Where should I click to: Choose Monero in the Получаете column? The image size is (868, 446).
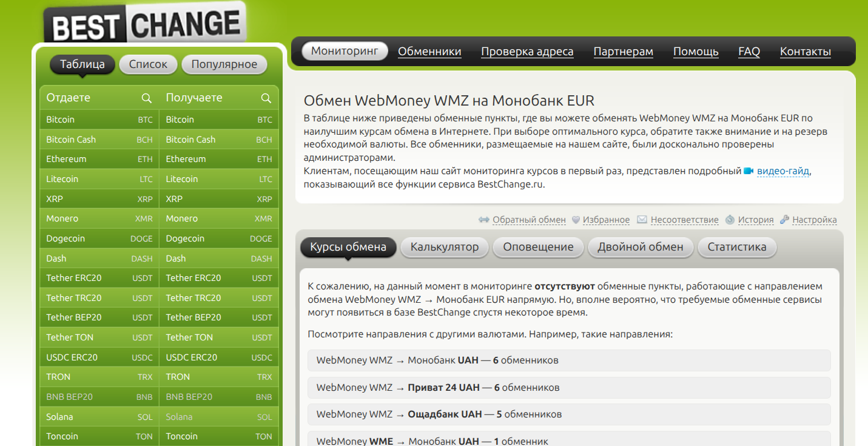(219, 218)
